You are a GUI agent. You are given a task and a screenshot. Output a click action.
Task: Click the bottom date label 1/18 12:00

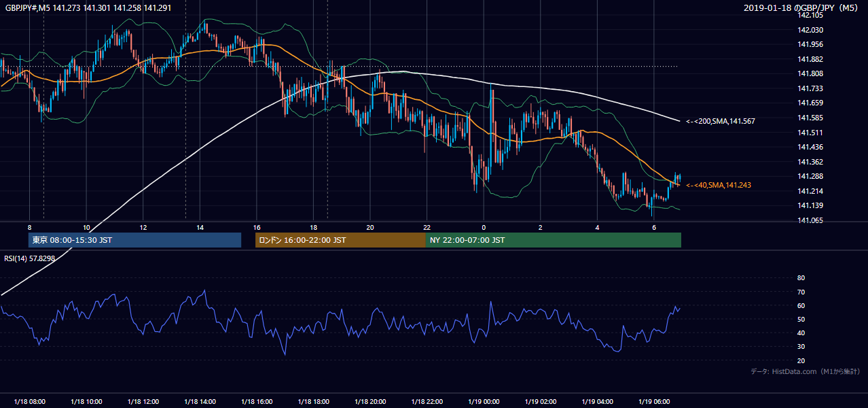[143, 401]
